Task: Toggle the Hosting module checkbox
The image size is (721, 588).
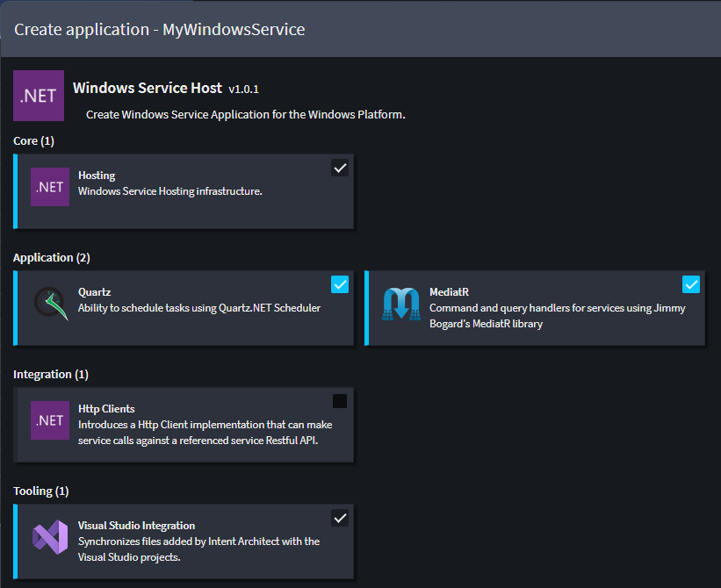Action: [340, 168]
